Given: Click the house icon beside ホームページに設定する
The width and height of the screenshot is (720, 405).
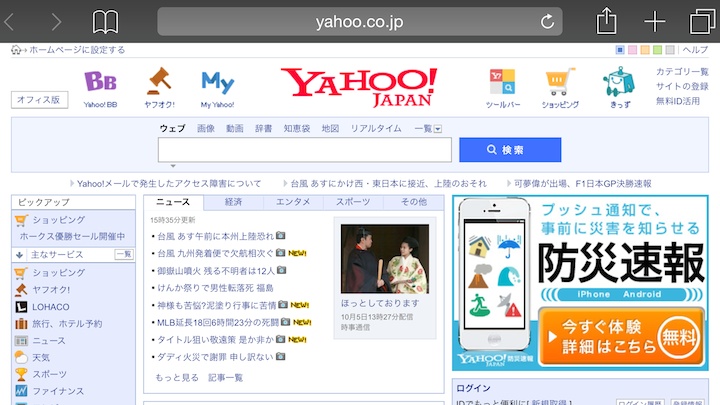Looking at the screenshot, I should click(x=16, y=50).
